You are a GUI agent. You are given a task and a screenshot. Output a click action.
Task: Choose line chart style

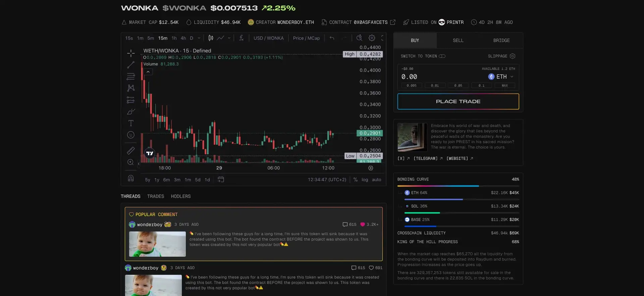tap(220, 38)
